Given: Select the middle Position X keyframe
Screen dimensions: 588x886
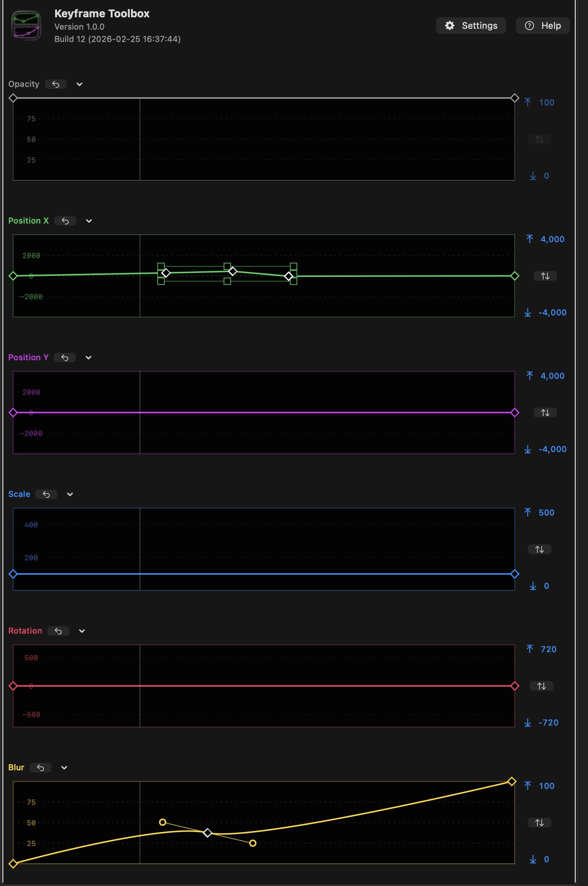Looking at the screenshot, I should click(x=233, y=271).
